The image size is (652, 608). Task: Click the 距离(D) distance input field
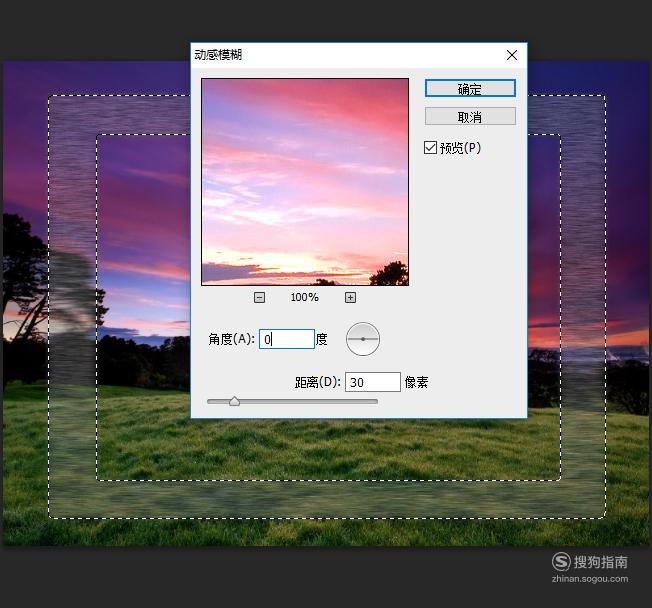tap(373, 382)
